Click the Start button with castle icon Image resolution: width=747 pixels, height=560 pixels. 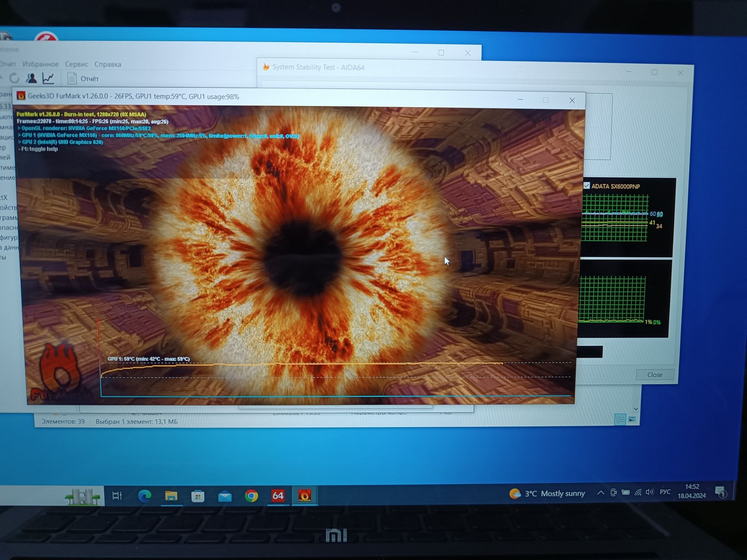(x=83, y=496)
